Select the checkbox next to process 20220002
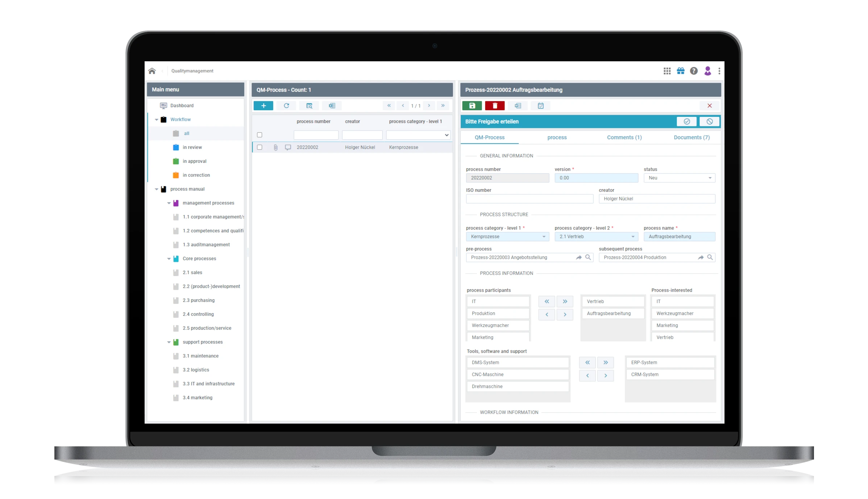The image size is (868, 499). pos(260,147)
